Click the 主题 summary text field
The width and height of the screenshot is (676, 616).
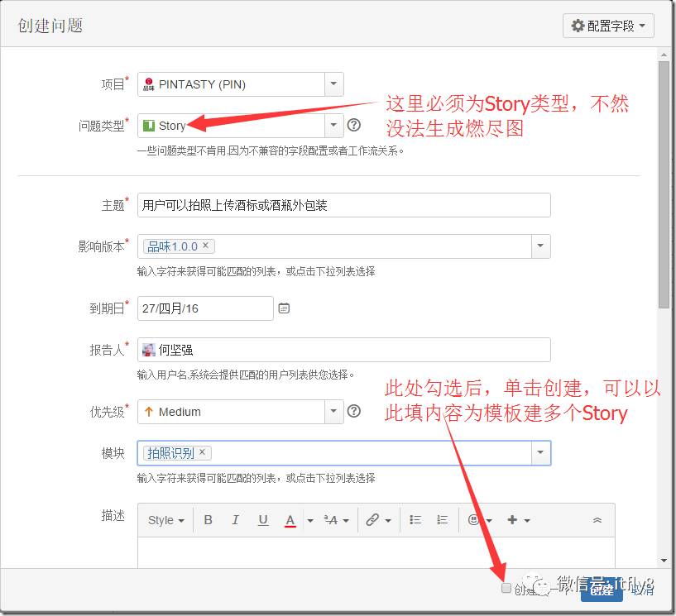pos(343,205)
